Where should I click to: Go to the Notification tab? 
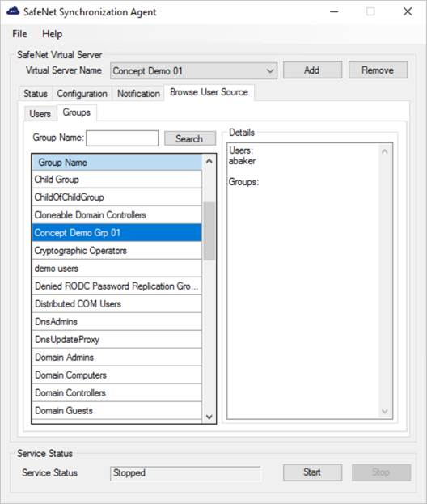pyautogui.click(x=138, y=94)
